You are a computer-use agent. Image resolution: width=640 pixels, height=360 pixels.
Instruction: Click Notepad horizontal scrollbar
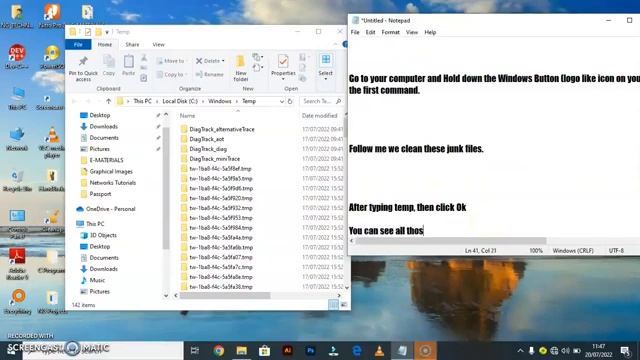[451, 241]
